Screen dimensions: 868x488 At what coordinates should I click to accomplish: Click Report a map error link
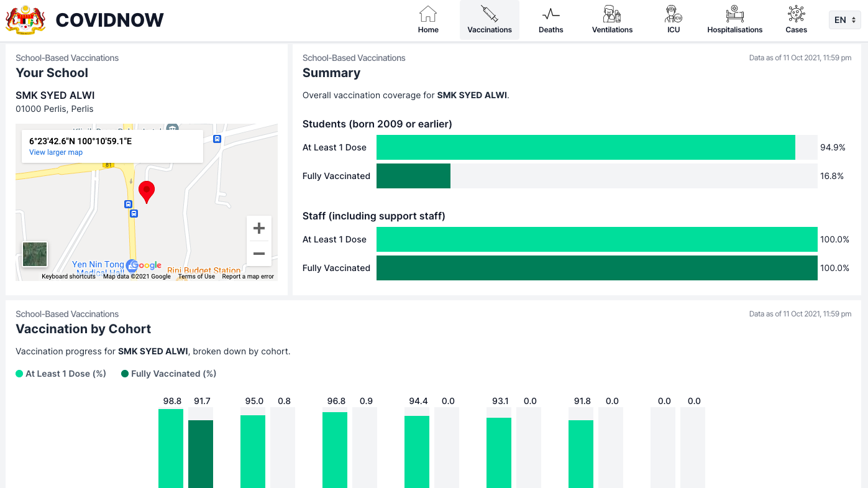click(x=248, y=277)
